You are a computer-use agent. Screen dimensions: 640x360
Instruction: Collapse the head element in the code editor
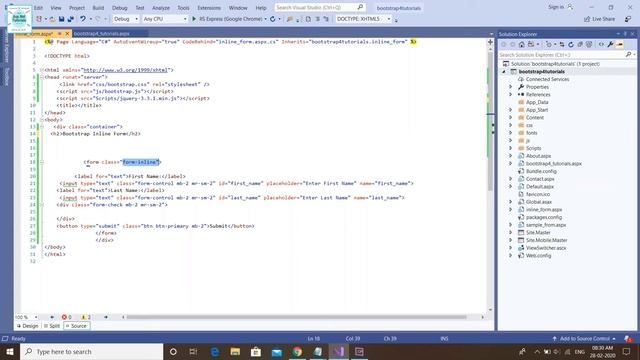click(x=42, y=77)
